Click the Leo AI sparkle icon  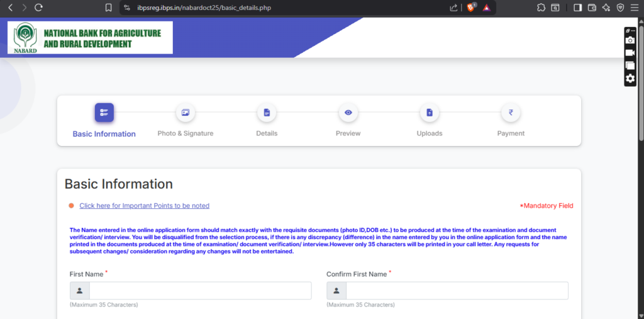(x=606, y=8)
